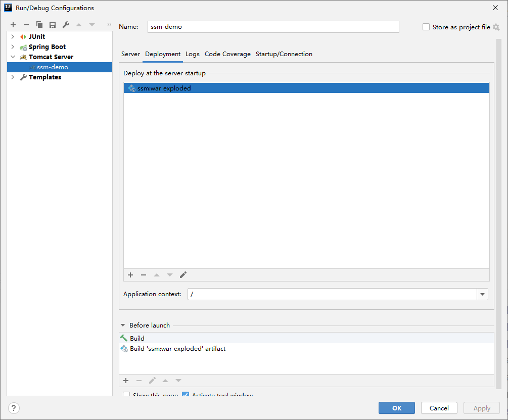Click Application context input field
This screenshot has height=420, width=508.
point(332,294)
